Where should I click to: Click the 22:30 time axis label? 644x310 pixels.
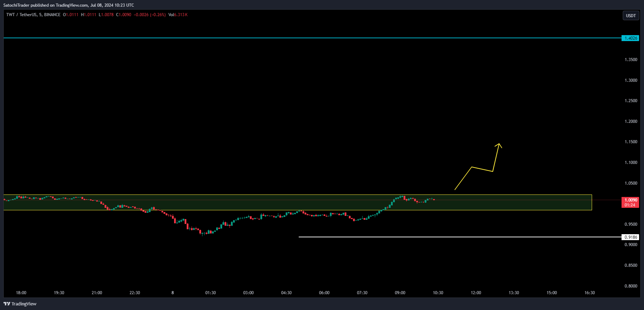135,293
